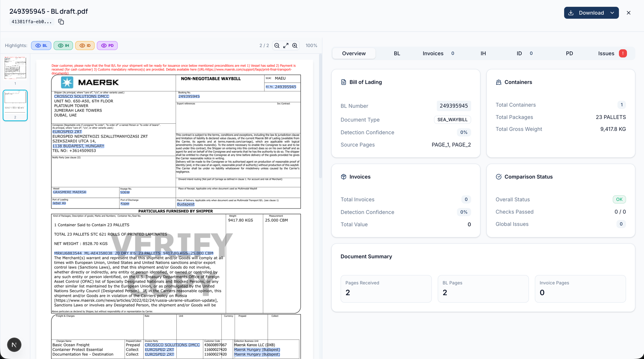Click the Bill of Lading document icon
The image size is (644, 359).
pos(343,82)
